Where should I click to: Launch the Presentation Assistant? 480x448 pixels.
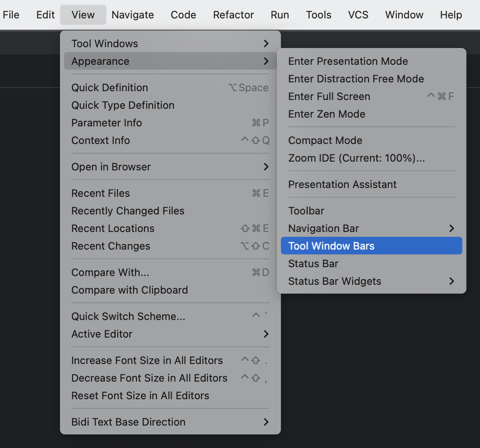pyautogui.click(x=342, y=184)
